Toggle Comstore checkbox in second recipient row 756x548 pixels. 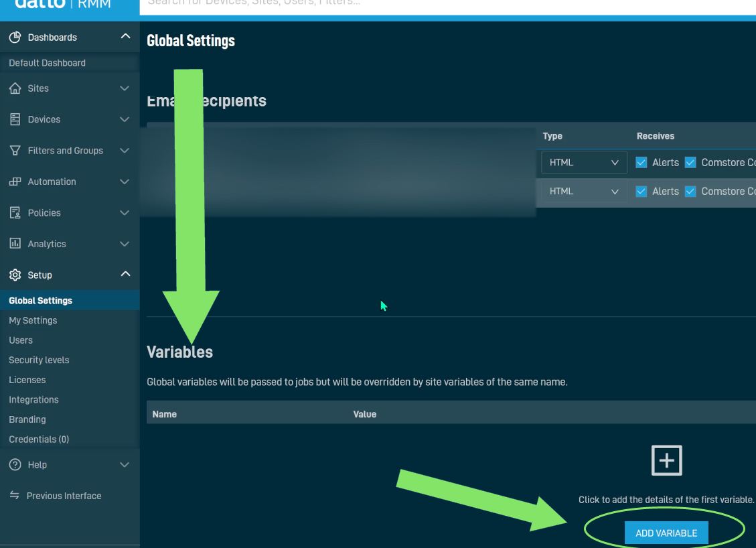pos(690,192)
